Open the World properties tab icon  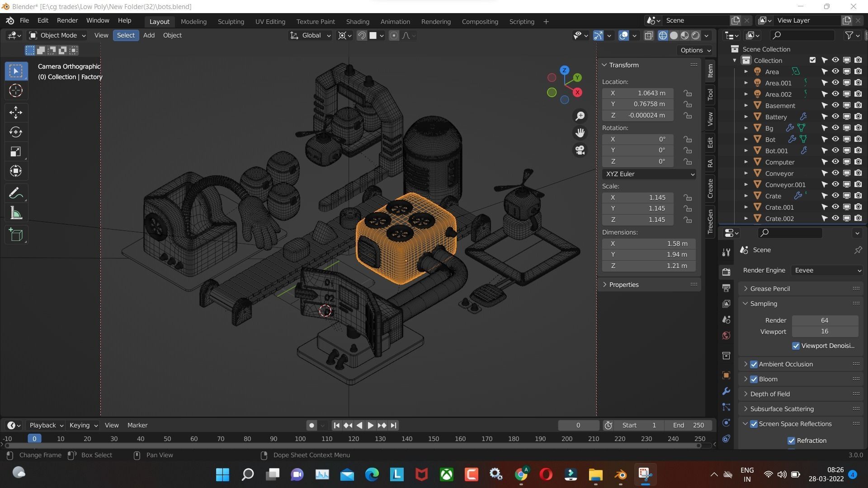point(726,335)
